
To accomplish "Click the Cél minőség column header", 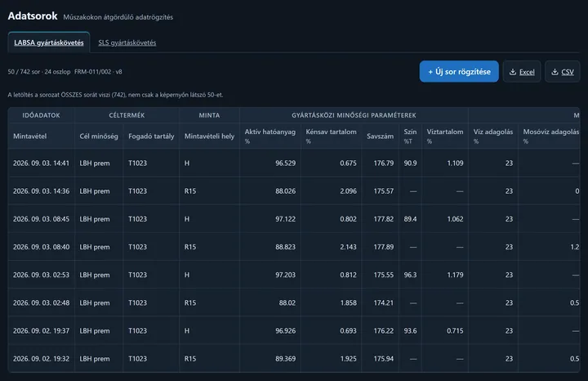I will 99,137.
